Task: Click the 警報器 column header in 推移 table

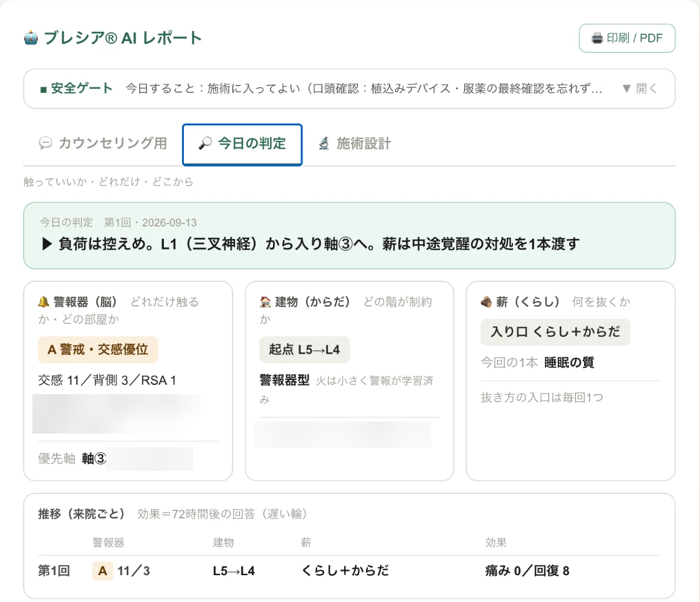Action: [108, 543]
